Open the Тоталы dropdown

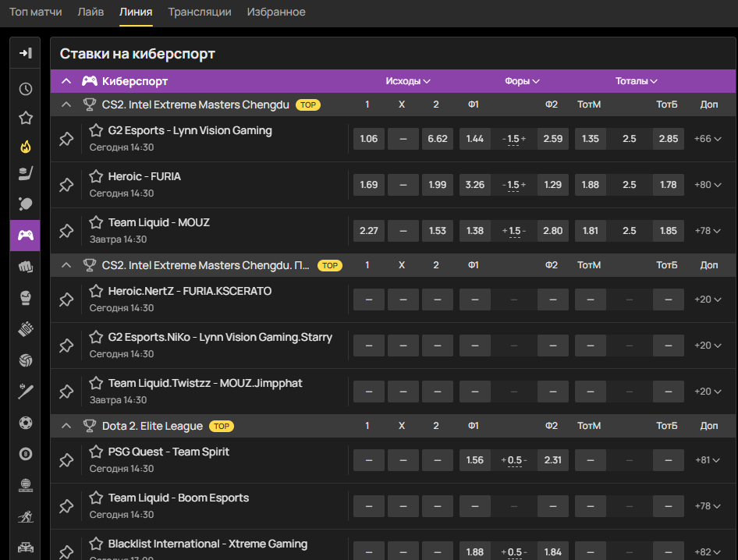[636, 81]
